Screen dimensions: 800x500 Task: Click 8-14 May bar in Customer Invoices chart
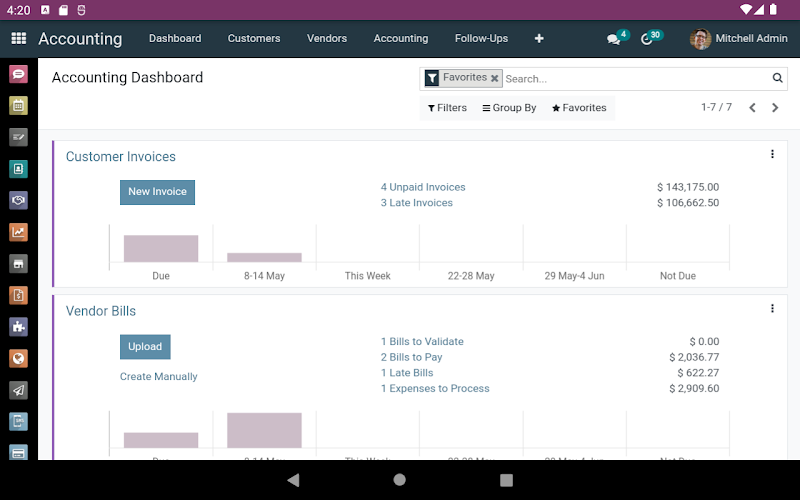[x=264, y=257]
